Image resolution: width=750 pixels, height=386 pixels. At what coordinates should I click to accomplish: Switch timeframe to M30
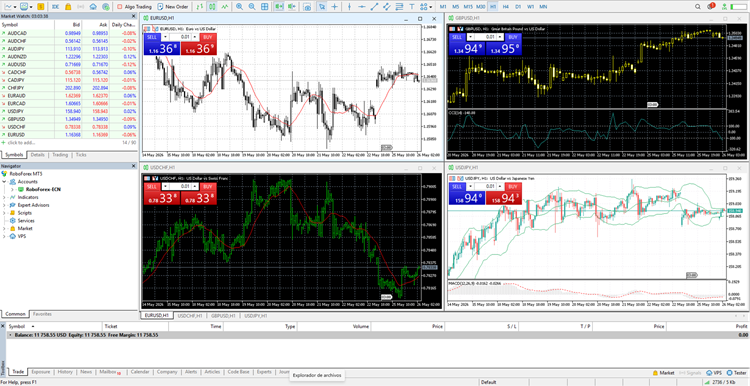[x=481, y=7]
